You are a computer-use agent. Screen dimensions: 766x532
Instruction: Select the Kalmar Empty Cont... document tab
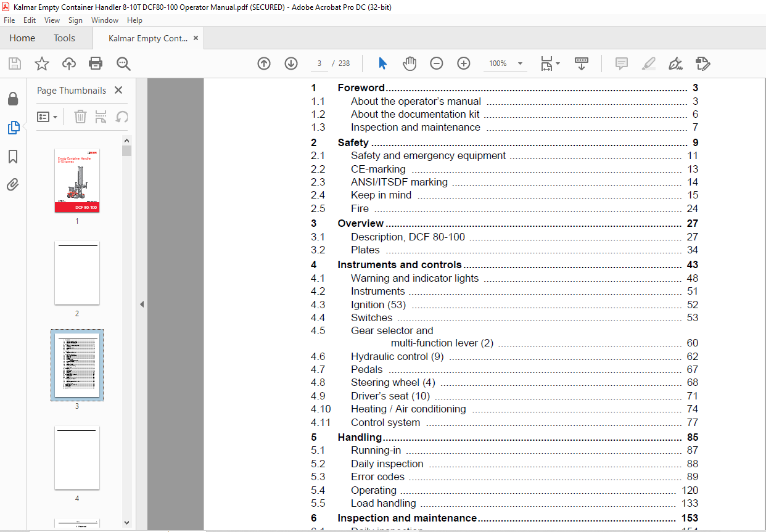coord(147,38)
